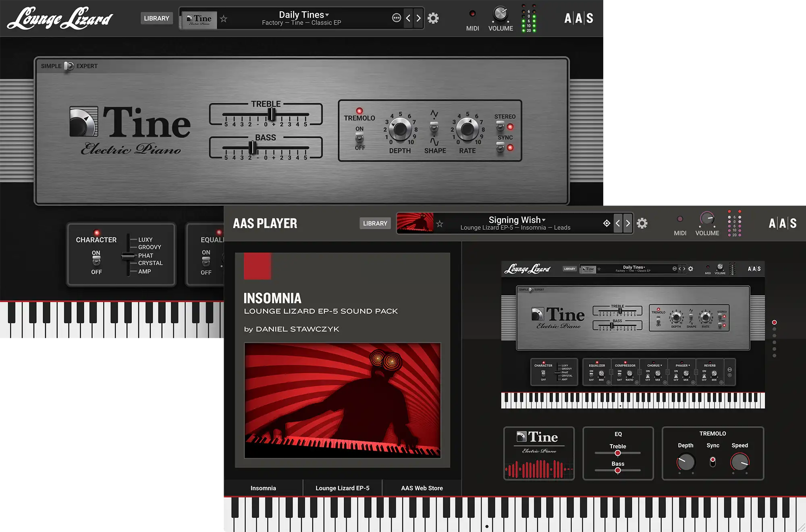806x532 pixels.
Task: Open the Daily Tines preset dropdown
Action: 304,15
